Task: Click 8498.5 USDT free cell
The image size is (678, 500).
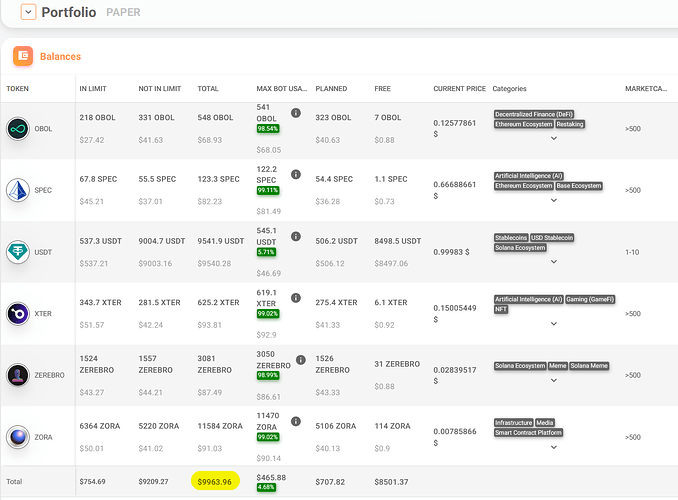Action: [398, 241]
